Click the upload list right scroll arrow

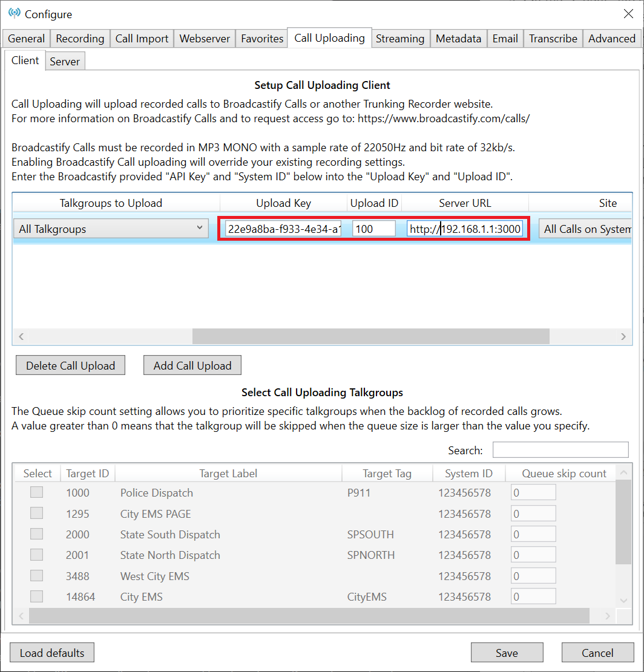click(623, 336)
